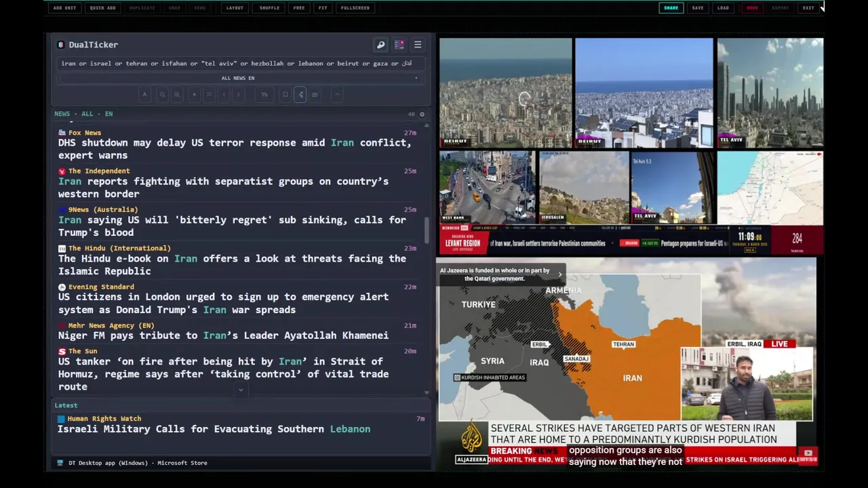Set the 1h time range button
The height and width of the screenshot is (488, 868).
(264, 95)
